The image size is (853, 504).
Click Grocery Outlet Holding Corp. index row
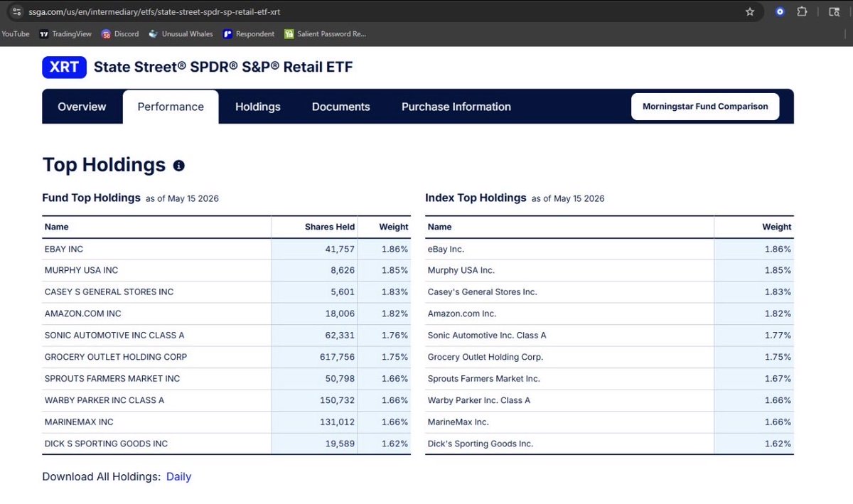609,357
